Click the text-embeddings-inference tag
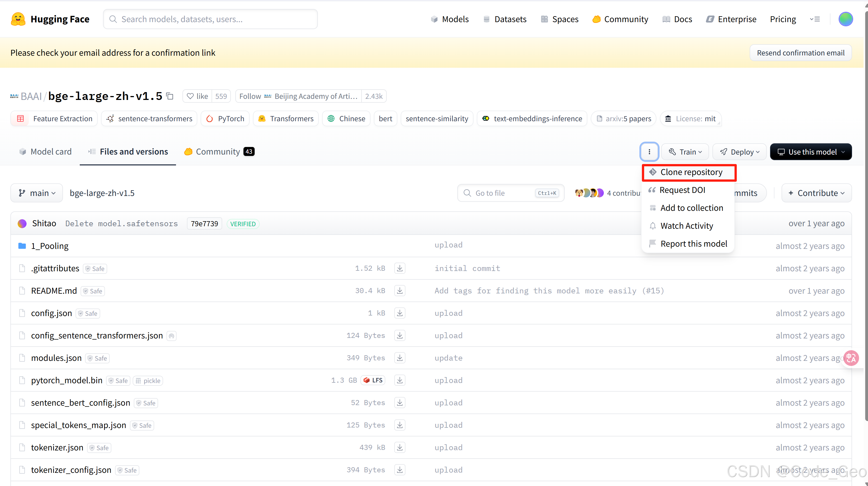 [x=532, y=119]
